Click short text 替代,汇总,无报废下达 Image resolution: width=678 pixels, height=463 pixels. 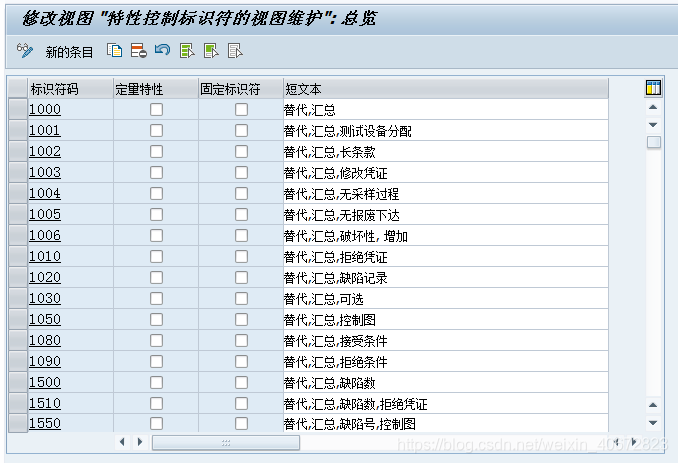click(342, 215)
